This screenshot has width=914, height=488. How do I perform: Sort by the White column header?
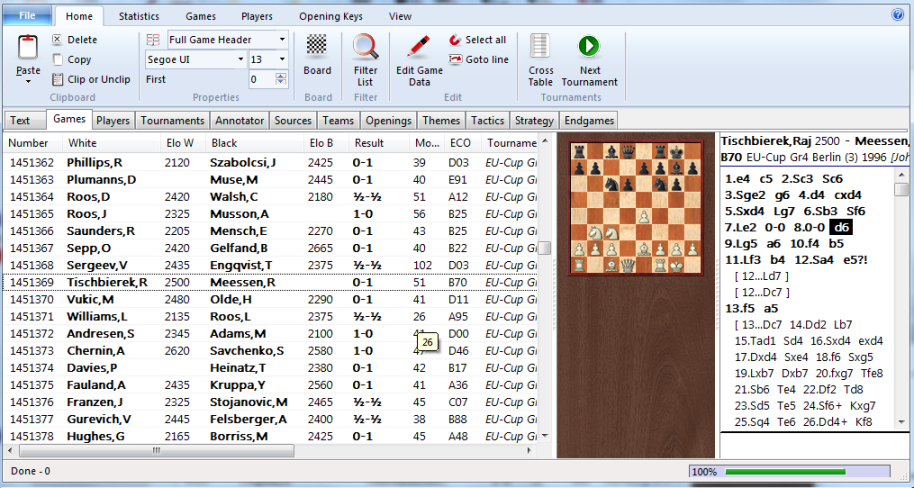point(111,143)
